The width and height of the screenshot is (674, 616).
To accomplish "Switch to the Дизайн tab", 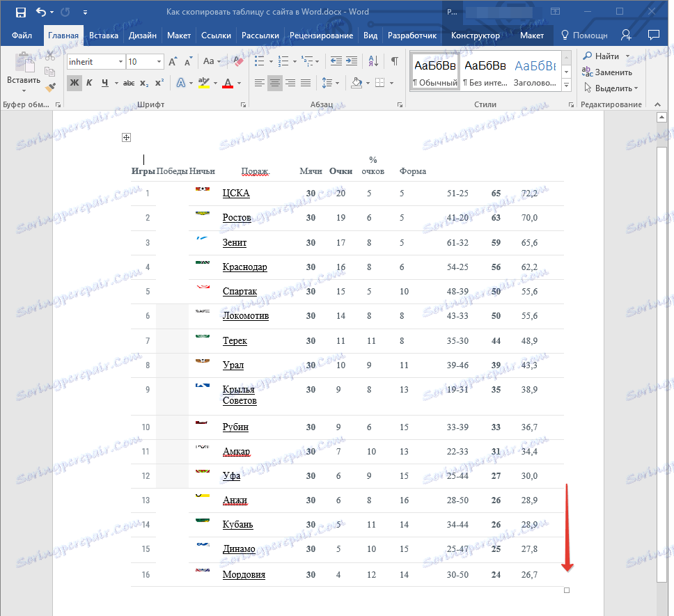I will pyautogui.click(x=142, y=35).
